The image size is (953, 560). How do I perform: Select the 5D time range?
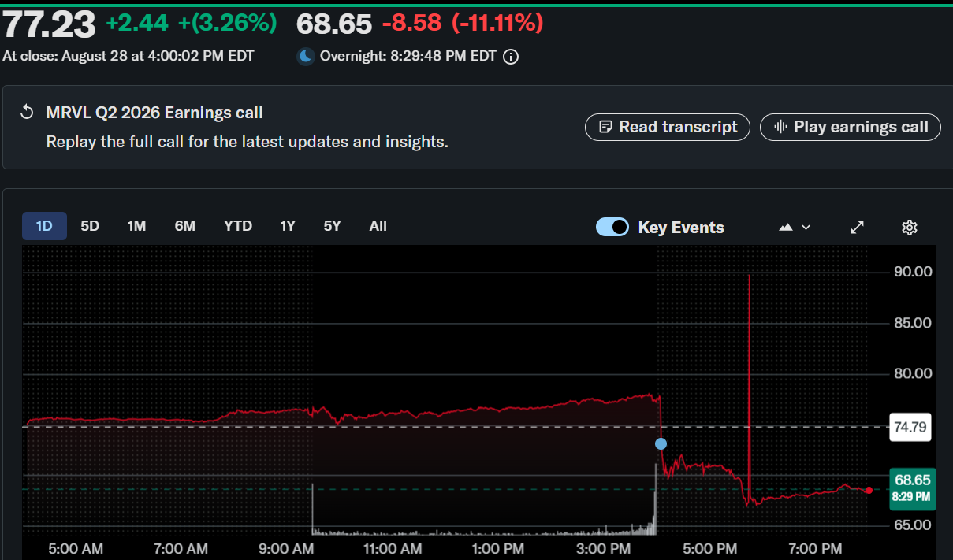pos(90,226)
